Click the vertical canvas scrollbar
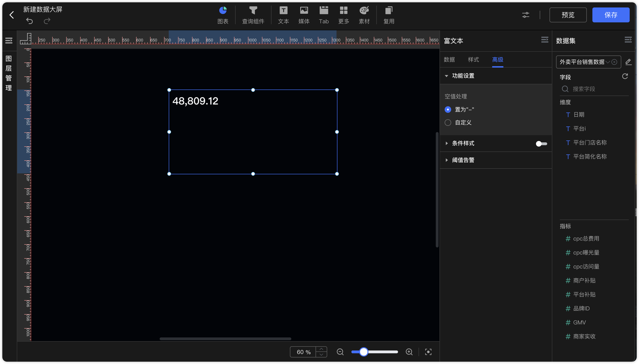 pyautogui.click(x=437, y=190)
